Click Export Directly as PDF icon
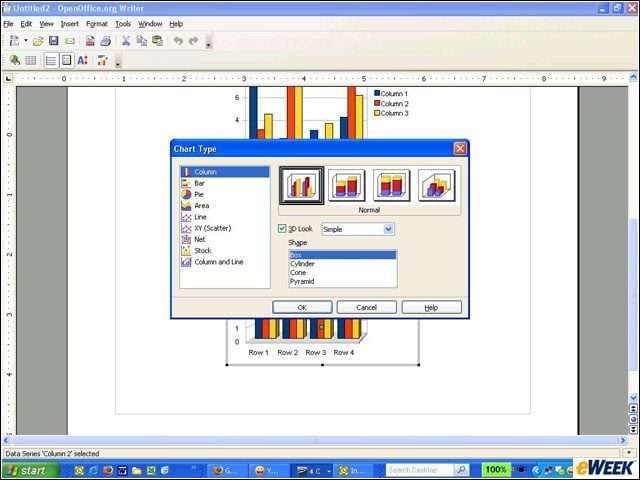Viewport: 640px width, 480px height. (x=90, y=41)
